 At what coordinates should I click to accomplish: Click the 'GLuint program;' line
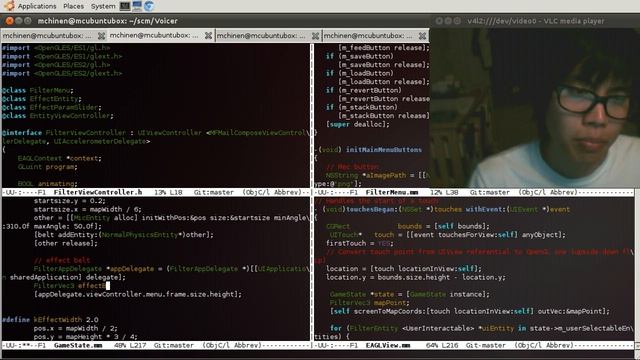47,167
